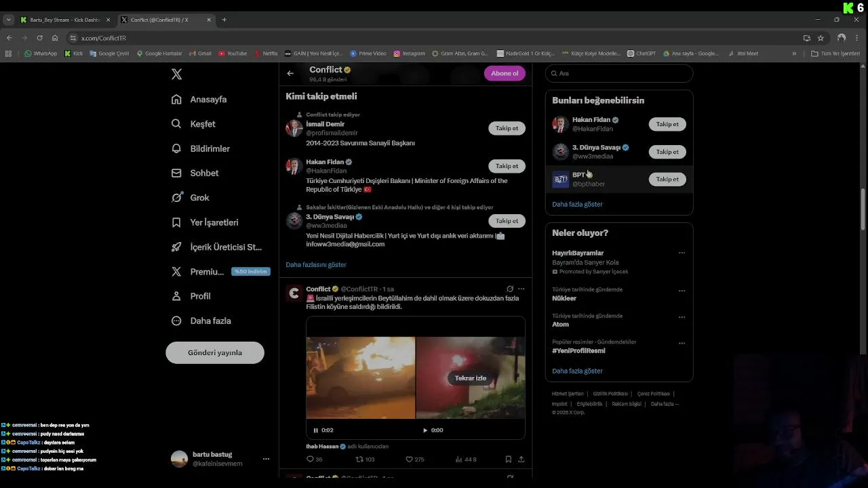The width and height of the screenshot is (868, 488).
Task: Reload the page
Action: [39, 38]
